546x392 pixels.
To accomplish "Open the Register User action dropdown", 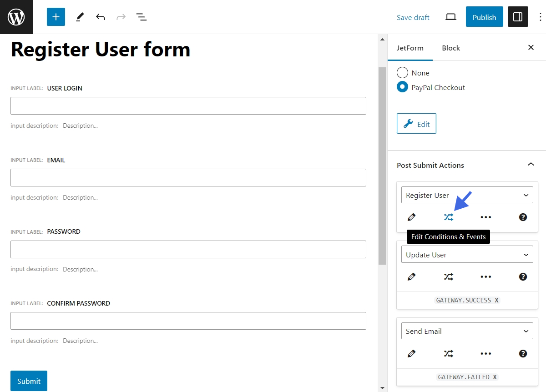I will 467,195.
